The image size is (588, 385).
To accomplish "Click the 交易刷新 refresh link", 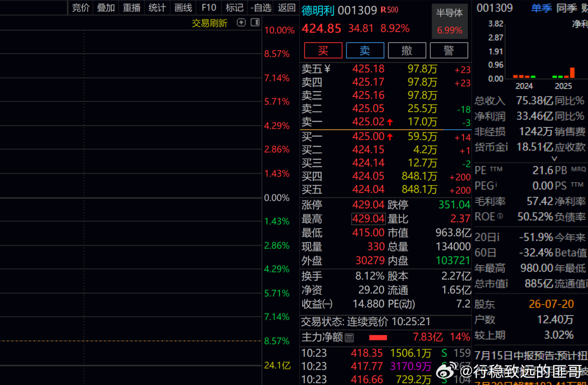I will pos(209,23).
